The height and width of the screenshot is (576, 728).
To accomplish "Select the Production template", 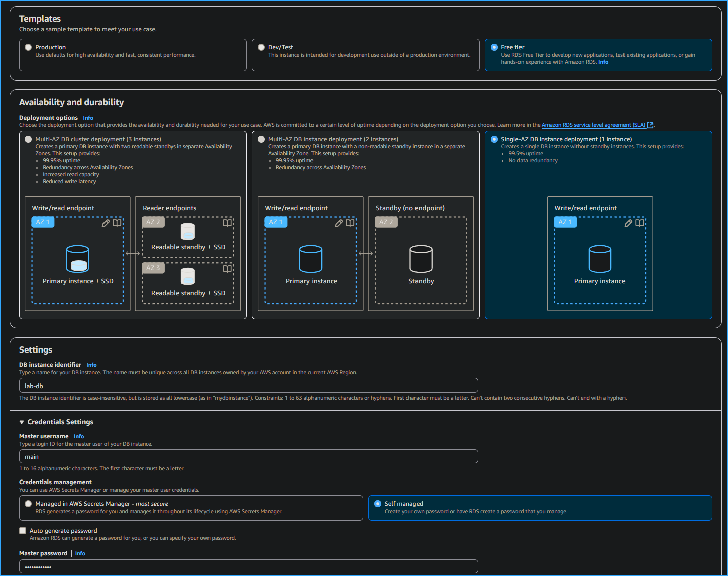I will (x=28, y=47).
